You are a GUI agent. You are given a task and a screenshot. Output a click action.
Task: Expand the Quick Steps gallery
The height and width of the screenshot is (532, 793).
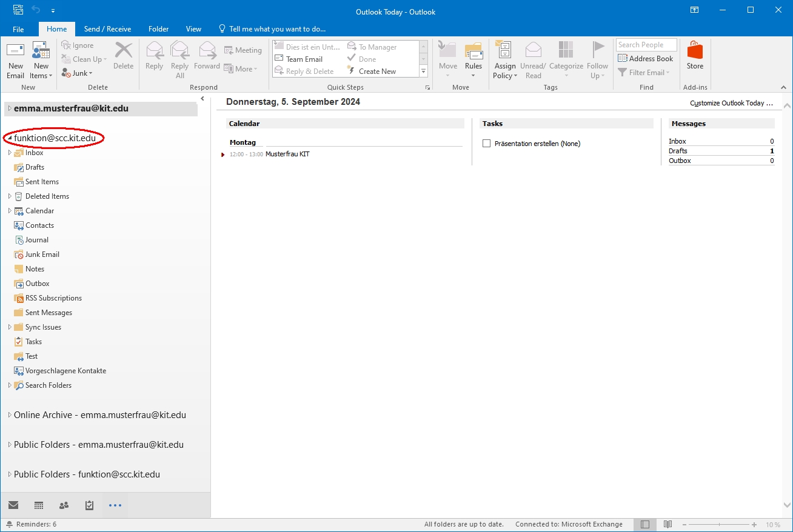point(424,71)
